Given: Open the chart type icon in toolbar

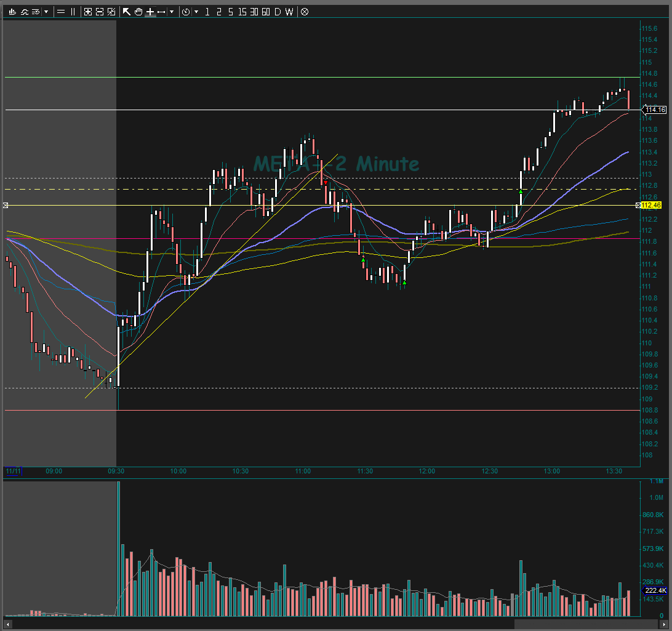Looking at the screenshot, I should pyautogui.click(x=12, y=12).
